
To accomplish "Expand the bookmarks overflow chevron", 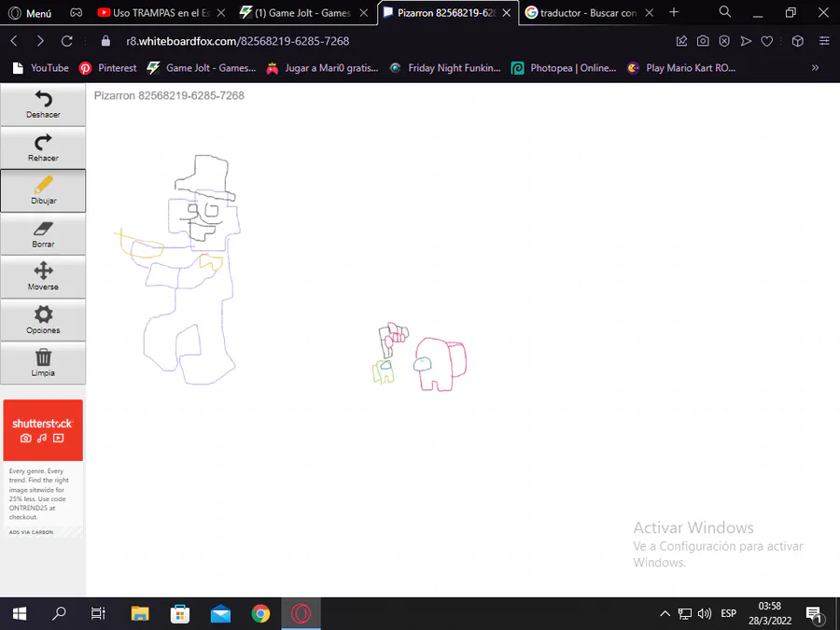I will point(815,68).
